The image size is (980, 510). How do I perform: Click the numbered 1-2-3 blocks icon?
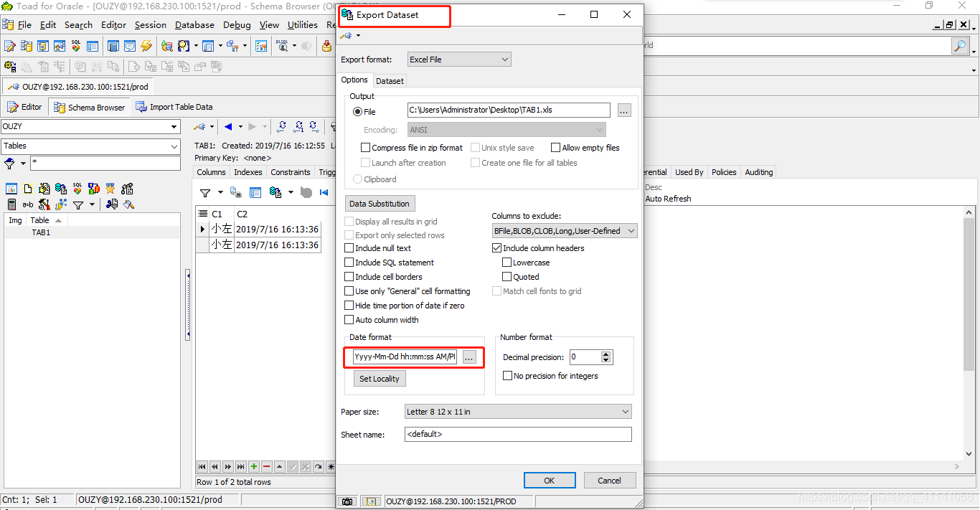94,189
